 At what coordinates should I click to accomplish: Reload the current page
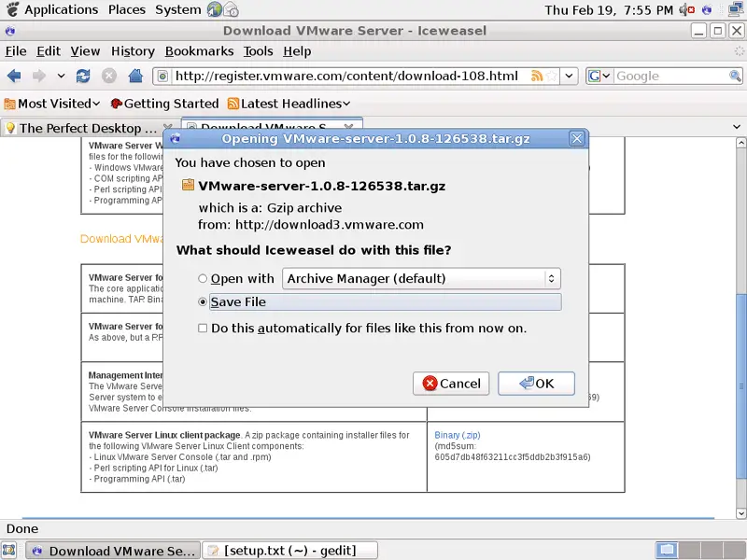click(83, 76)
